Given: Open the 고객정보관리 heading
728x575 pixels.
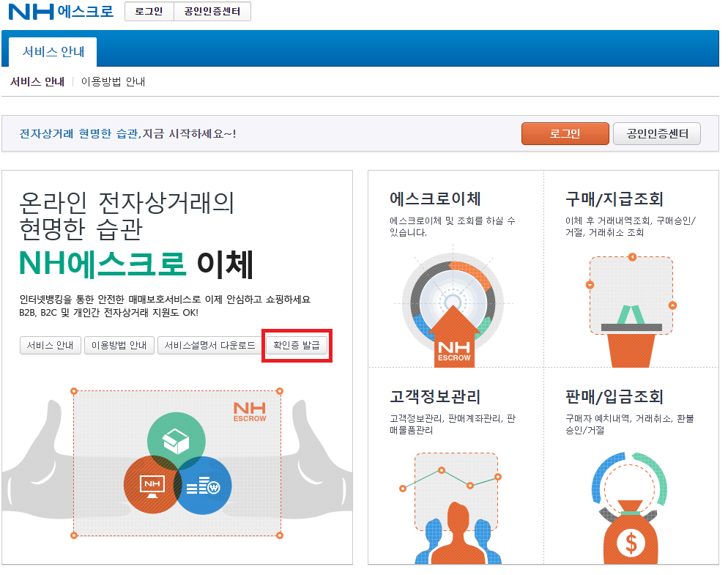Looking at the screenshot, I should pyautogui.click(x=435, y=397).
